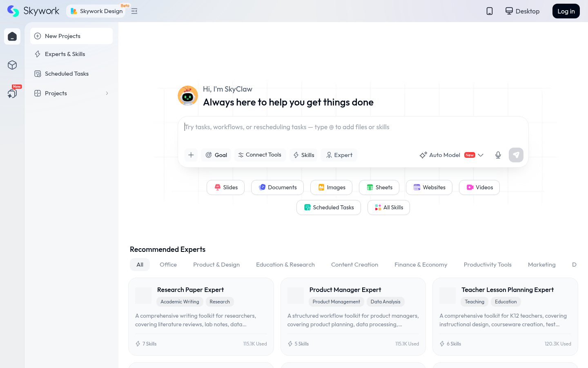Screen dimensions: 588x368
Task: Select the Documents shortcut
Action: (x=277, y=187)
